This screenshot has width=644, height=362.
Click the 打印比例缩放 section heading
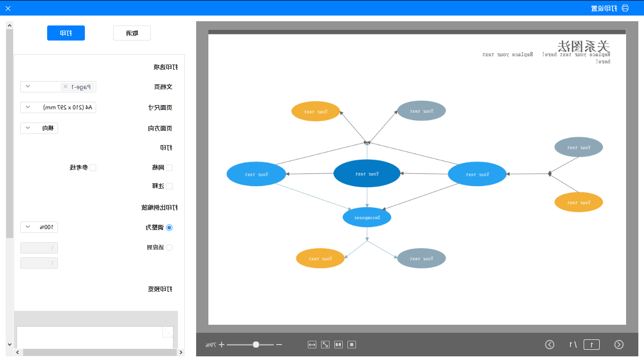tap(159, 207)
